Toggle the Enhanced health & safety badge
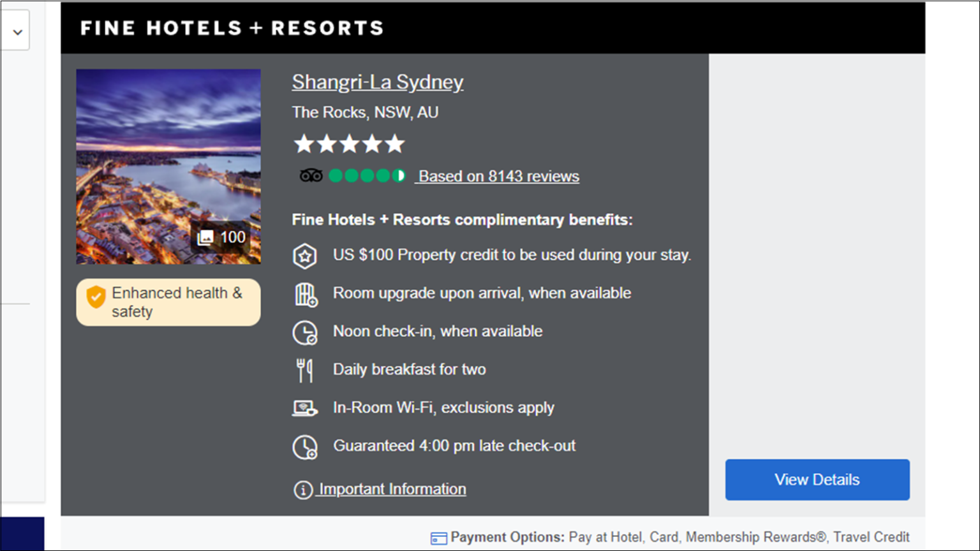980x551 pixels. tap(168, 302)
